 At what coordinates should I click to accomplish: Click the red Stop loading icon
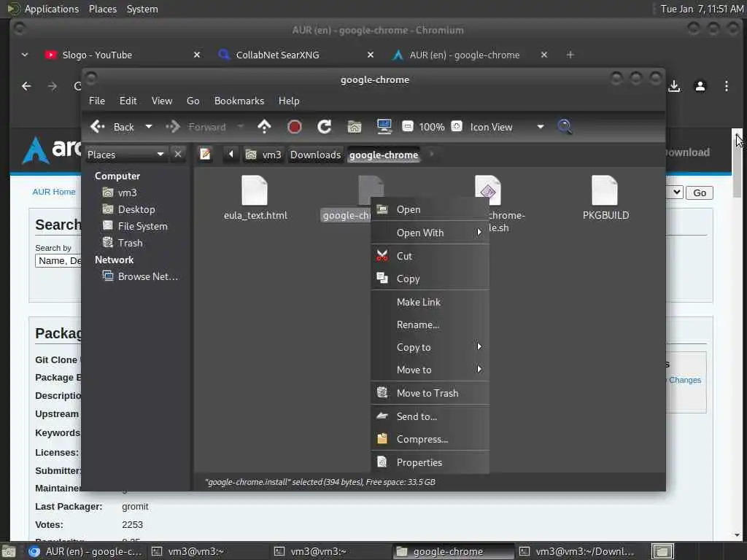tap(295, 127)
